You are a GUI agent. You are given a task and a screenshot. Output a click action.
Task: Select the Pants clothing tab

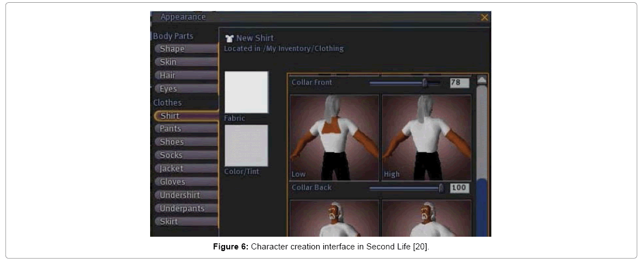pos(185,129)
